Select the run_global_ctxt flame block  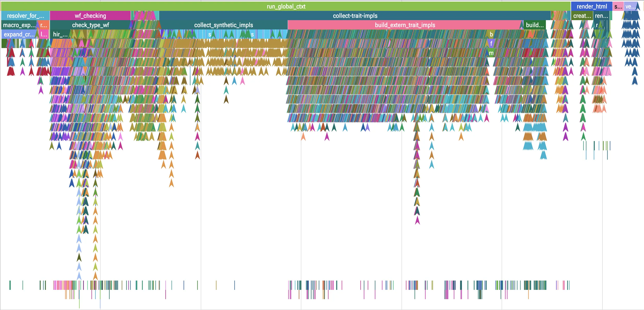[286, 6]
